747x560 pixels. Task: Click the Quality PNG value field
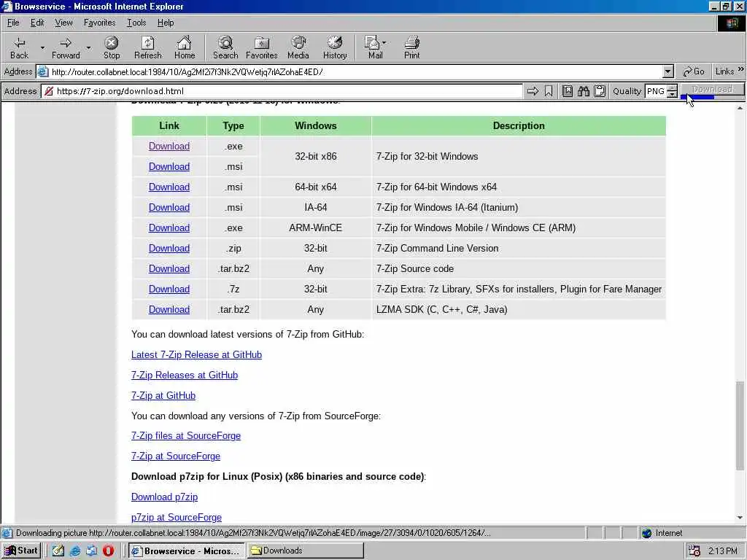coord(656,91)
